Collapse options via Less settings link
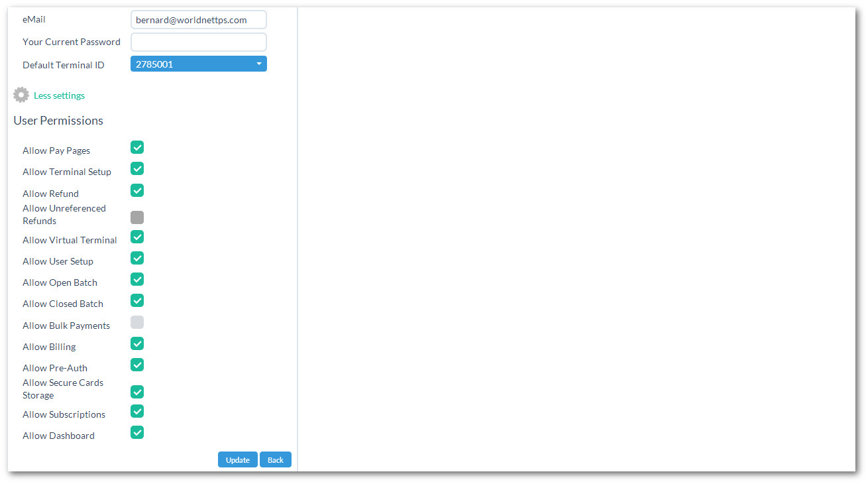The width and height of the screenshot is (868, 484). point(59,95)
